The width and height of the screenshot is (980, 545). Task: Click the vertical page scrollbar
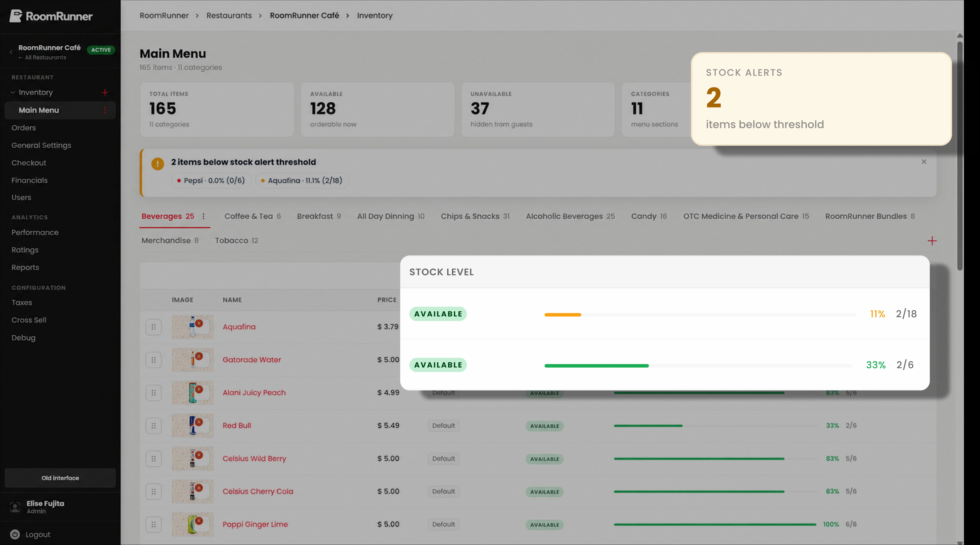pos(960,156)
